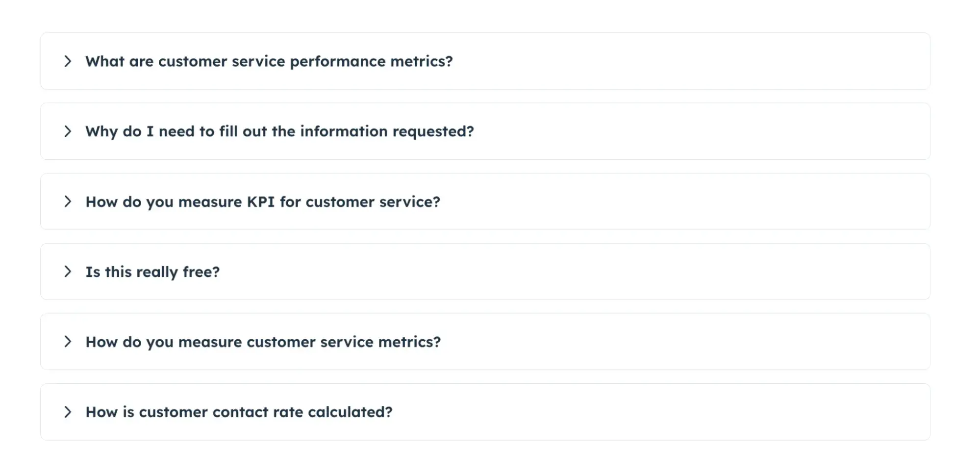980x474 pixels.
Task: Click the word 'KPI' in the third question
Action: (260, 201)
